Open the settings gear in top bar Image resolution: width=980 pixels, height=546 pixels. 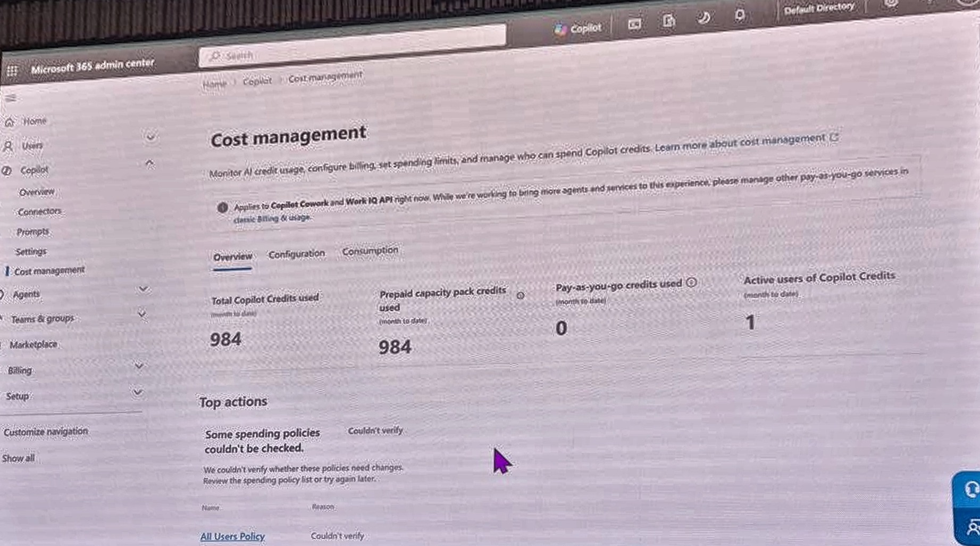[891, 4]
